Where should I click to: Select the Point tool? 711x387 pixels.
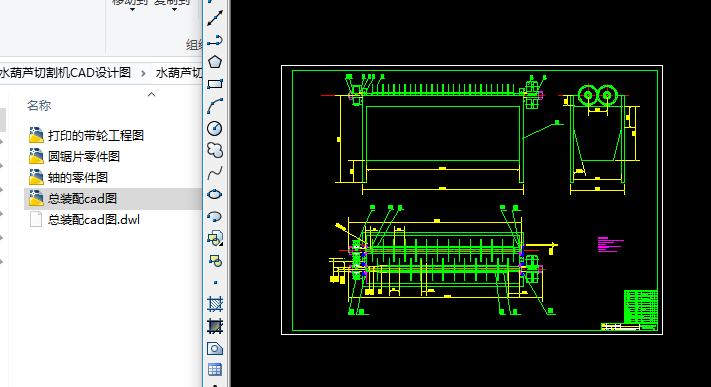point(214,282)
